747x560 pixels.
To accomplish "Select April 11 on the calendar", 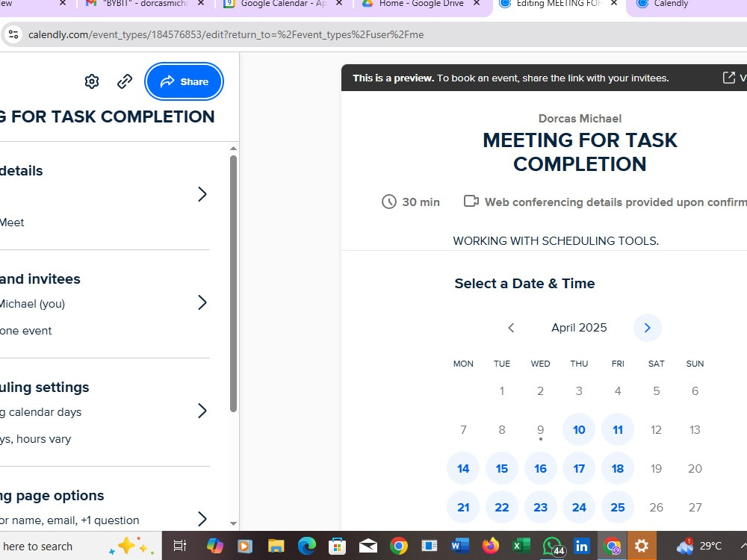I will click(x=618, y=430).
